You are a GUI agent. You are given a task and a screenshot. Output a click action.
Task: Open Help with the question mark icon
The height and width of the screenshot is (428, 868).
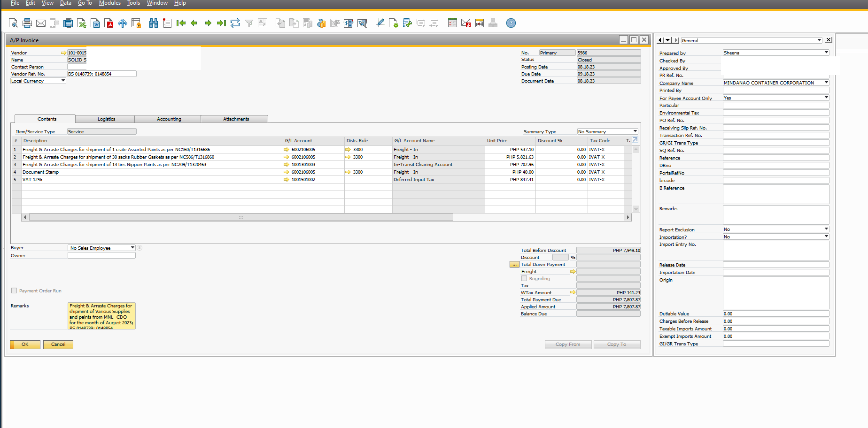pyautogui.click(x=511, y=23)
